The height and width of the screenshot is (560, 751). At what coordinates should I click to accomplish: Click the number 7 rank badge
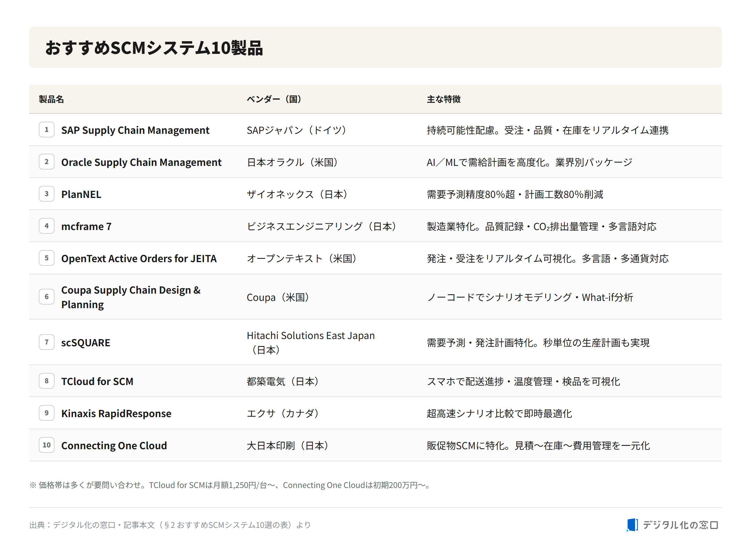tap(46, 342)
